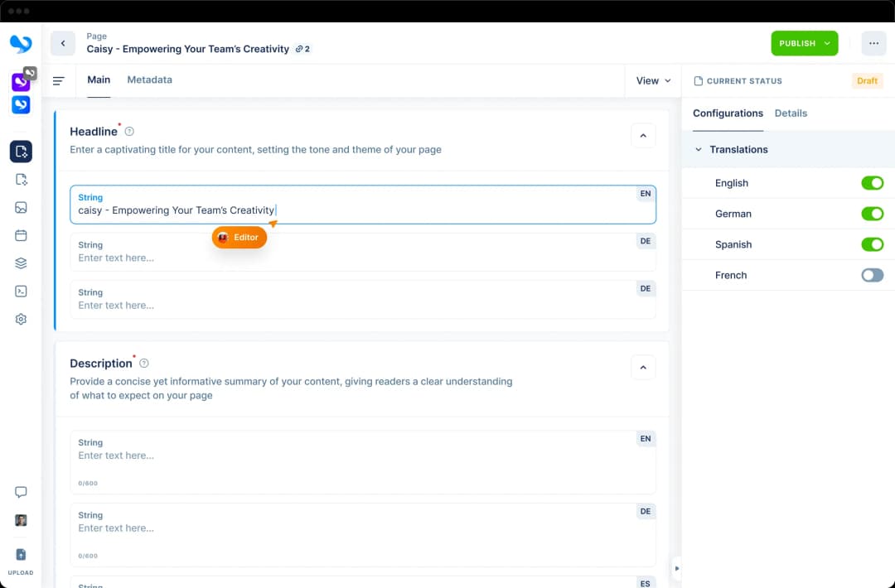Focus the Headline EN string field
The width and height of the screenshot is (895, 588).
pos(363,205)
